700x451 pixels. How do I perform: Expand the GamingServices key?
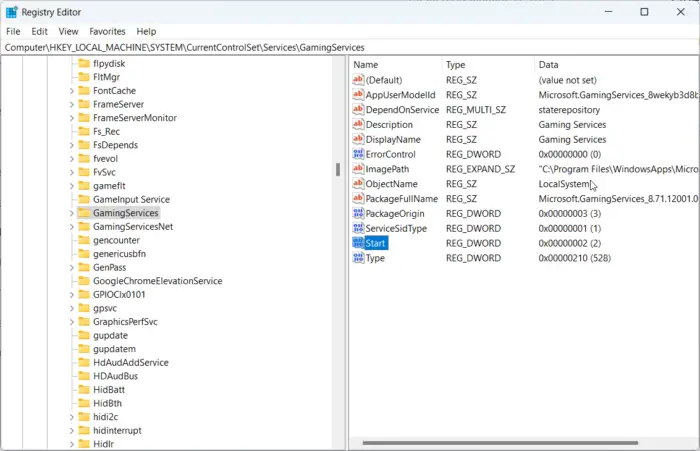tap(72, 213)
